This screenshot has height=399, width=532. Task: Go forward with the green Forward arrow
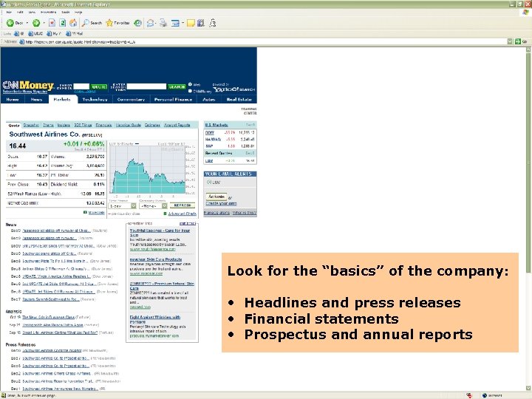pyautogui.click(x=36, y=23)
